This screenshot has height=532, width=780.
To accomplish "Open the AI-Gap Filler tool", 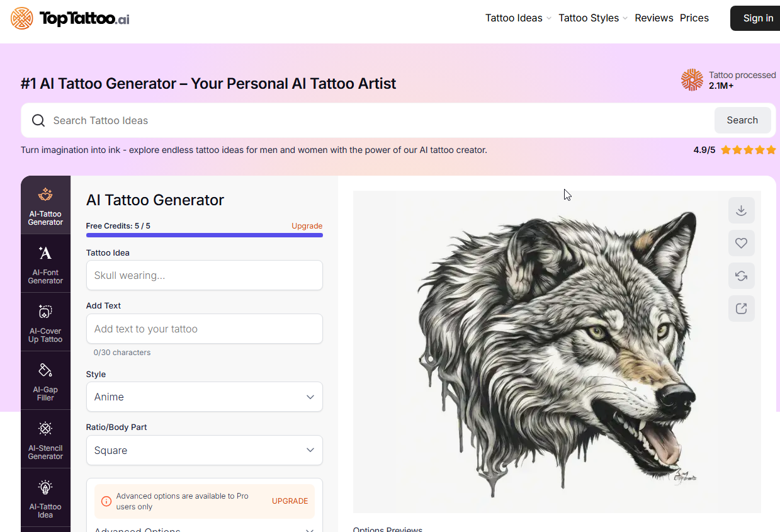I will coord(45,380).
